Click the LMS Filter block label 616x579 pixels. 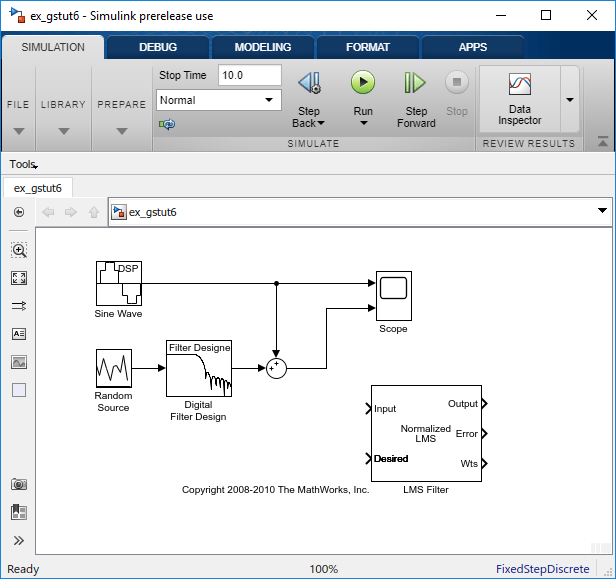pyautogui.click(x=426, y=490)
